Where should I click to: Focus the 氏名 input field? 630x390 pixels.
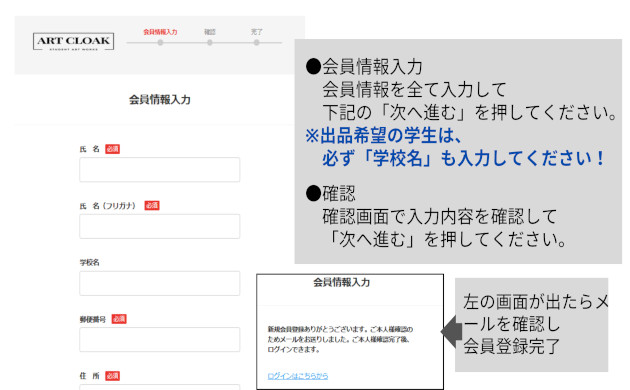point(160,169)
